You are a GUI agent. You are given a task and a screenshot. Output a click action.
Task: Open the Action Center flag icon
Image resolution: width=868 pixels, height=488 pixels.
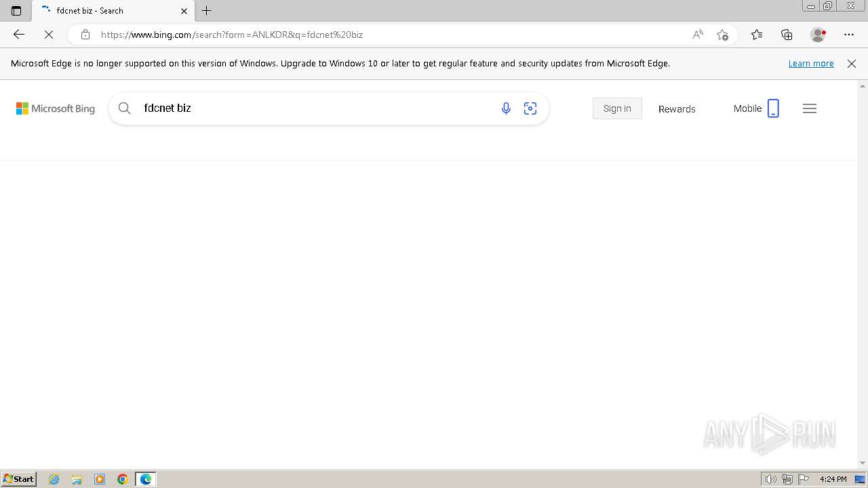tap(803, 479)
